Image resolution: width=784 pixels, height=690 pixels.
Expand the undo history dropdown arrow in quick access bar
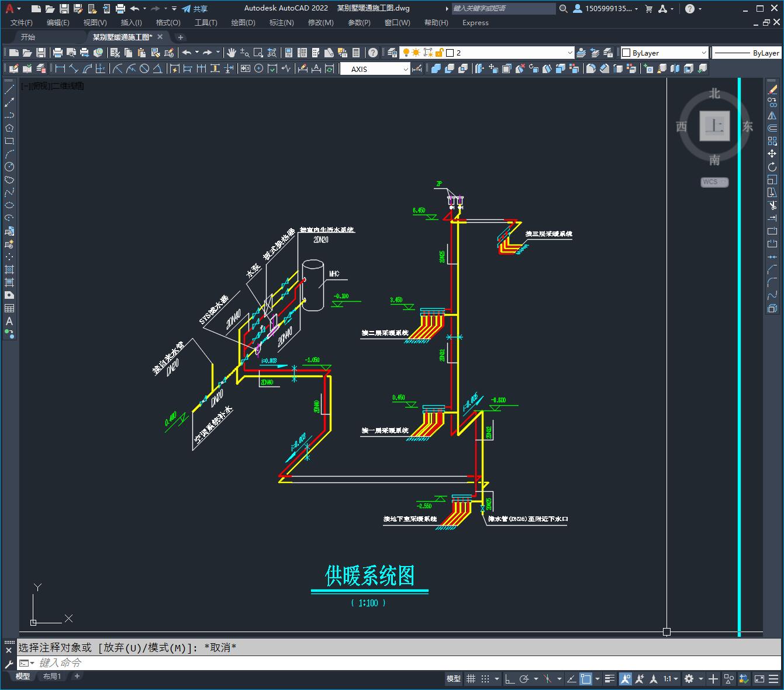144,9
